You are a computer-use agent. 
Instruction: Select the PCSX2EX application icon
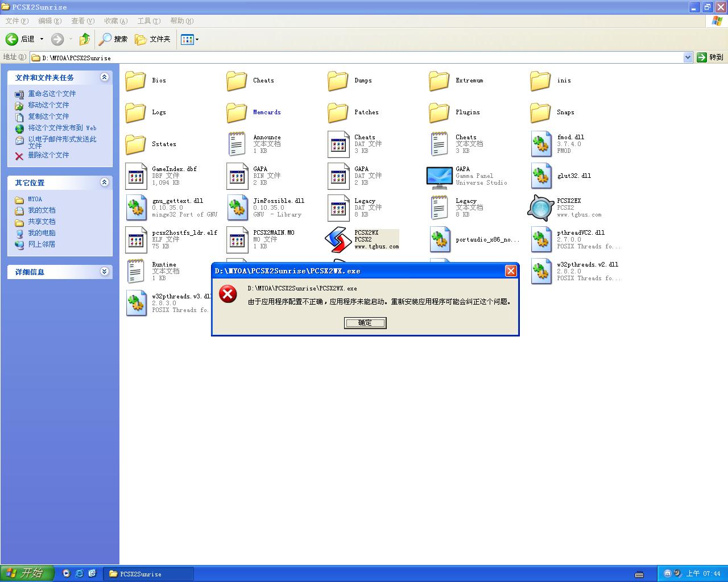tap(540, 208)
